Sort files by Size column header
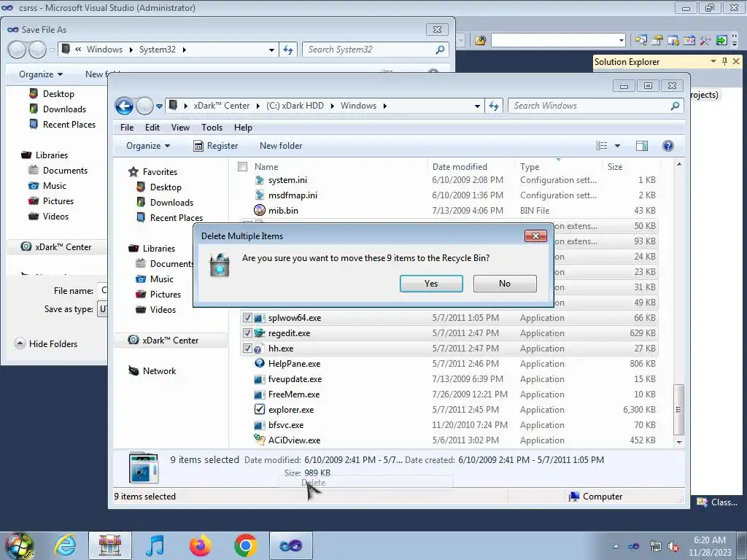The image size is (747, 560). click(615, 167)
